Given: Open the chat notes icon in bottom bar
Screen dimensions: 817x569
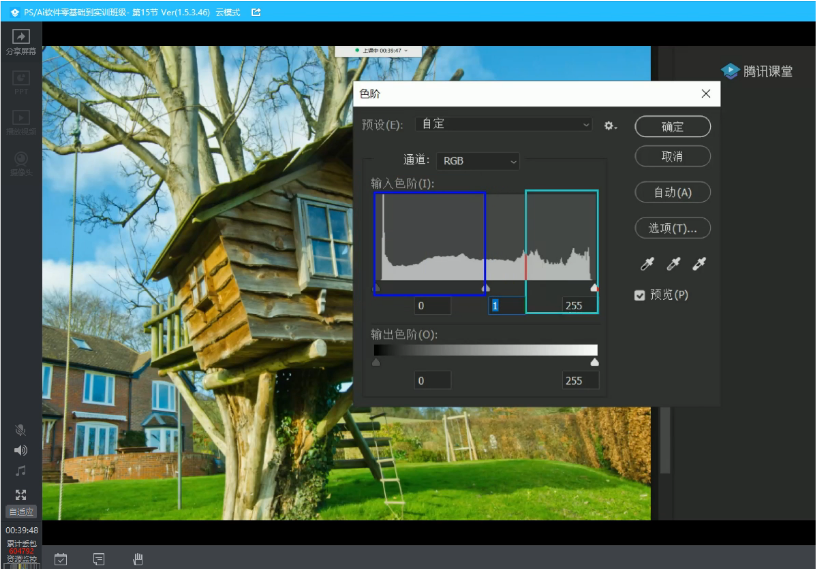Looking at the screenshot, I should (98, 559).
